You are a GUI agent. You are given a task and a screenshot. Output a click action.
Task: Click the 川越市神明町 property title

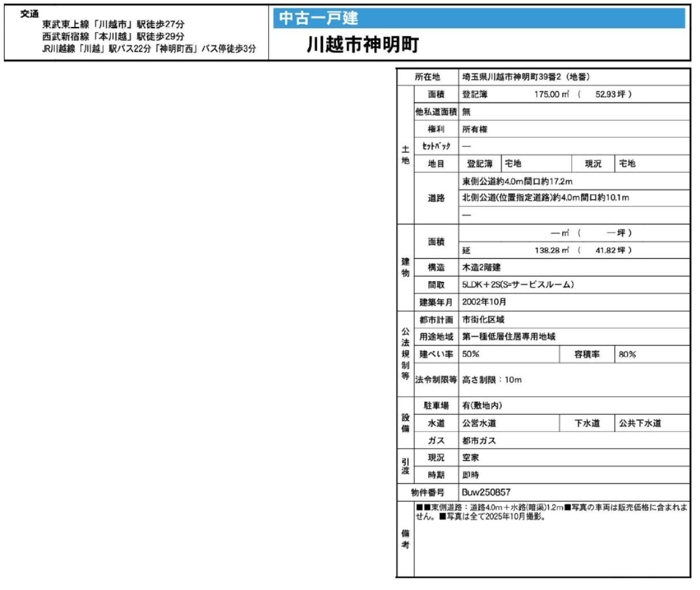coord(363,45)
